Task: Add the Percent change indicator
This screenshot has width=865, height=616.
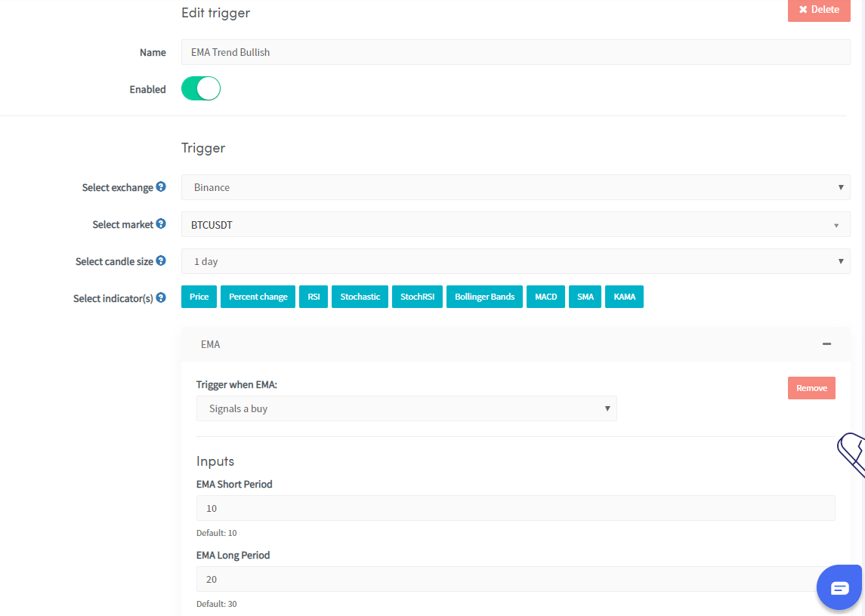Action: [258, 297]
